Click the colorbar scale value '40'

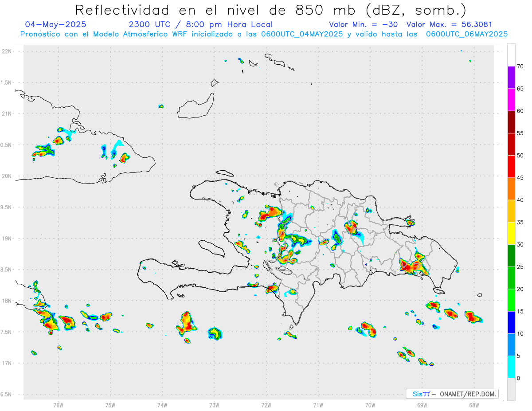[x=520, y=200]
